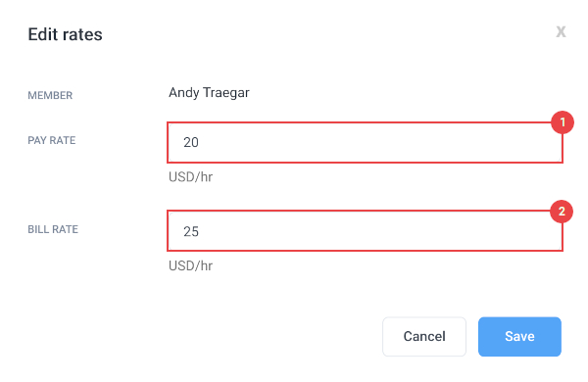This screenshot has width=588, height=382.
Task: Dismiss dialog using the gray X icon
Action: point(561,32)
